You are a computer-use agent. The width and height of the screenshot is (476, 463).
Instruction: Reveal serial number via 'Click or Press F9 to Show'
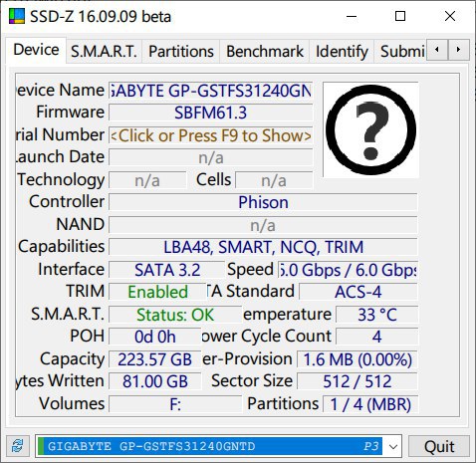(211, 135)
